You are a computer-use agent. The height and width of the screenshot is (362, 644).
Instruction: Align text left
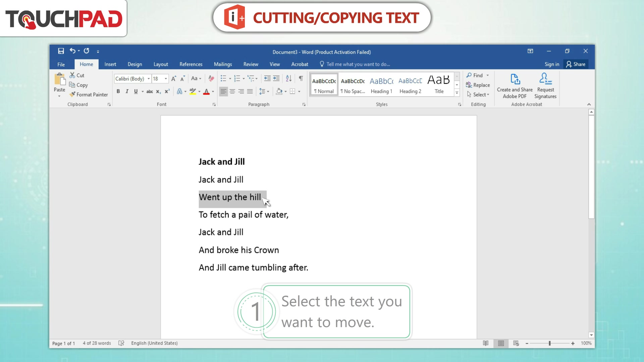pyautogui.click(x=223, y=91)
